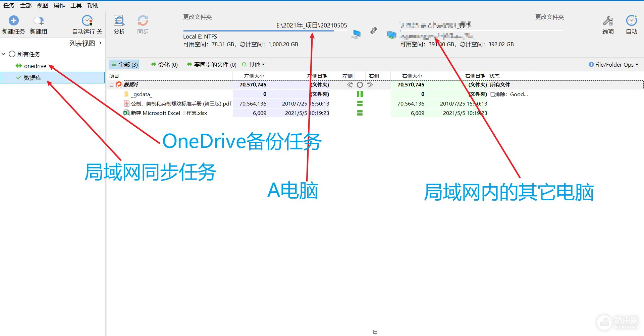
Task: Expand the 列表视图 arrow
Action: 100,43
